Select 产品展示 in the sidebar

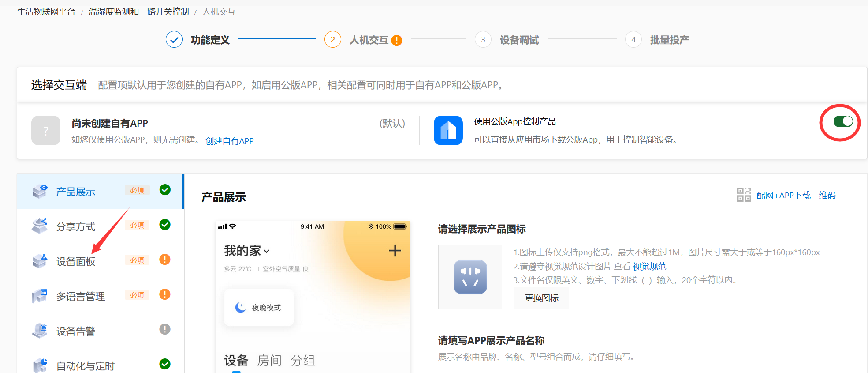(75, 192)
